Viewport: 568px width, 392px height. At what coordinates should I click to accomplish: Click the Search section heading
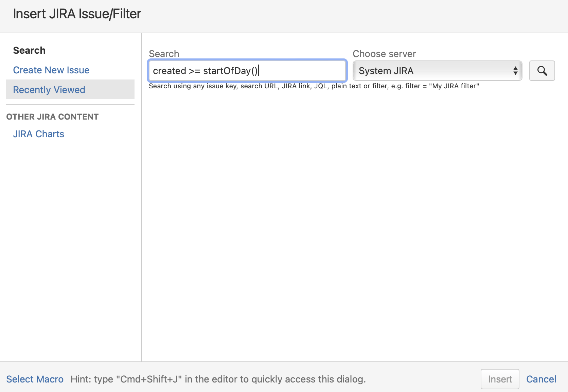click(29, 50)
